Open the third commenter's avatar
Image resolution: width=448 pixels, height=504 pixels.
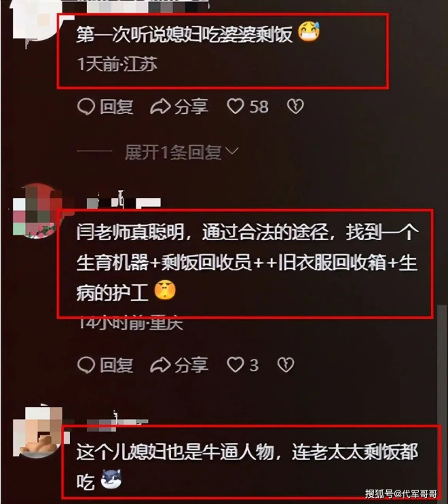(38, 431)
